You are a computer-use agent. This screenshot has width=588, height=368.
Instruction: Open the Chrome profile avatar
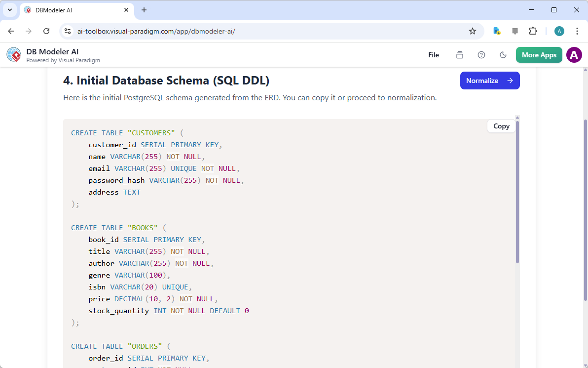click(559, 31)
